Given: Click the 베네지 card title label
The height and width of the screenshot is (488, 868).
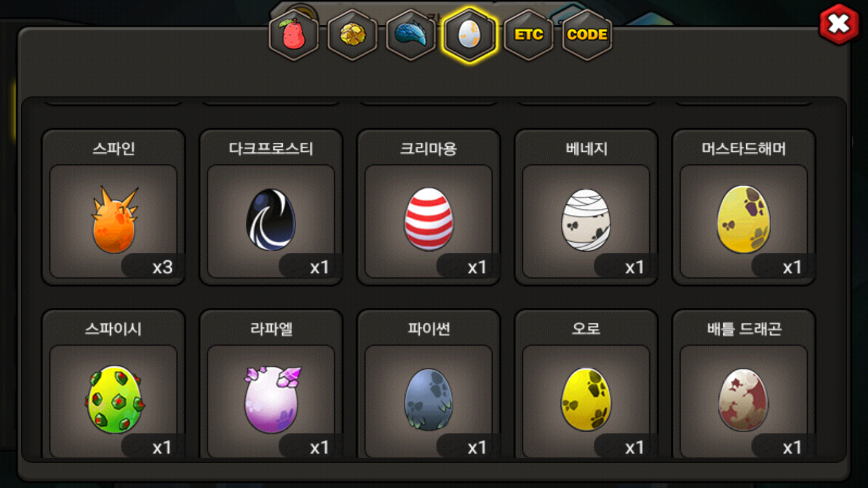Looking at the screenshot, I should (x=586, y=149).
